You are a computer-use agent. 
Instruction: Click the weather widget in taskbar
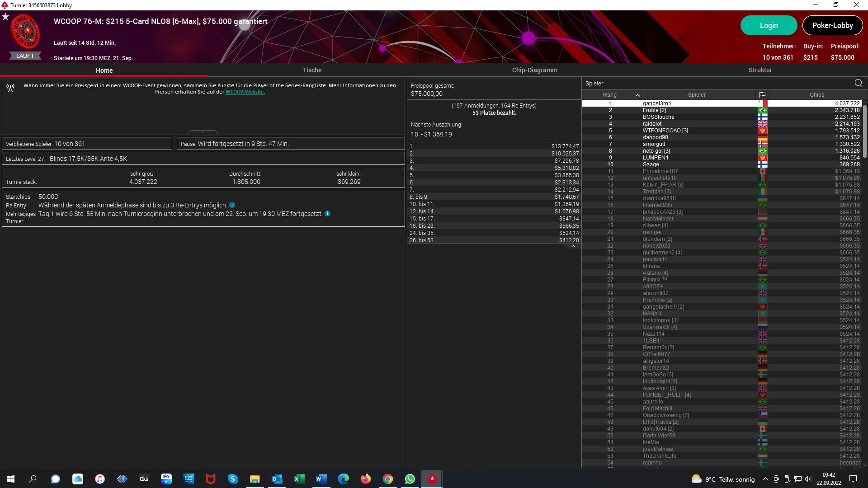(x=723, y=479)
